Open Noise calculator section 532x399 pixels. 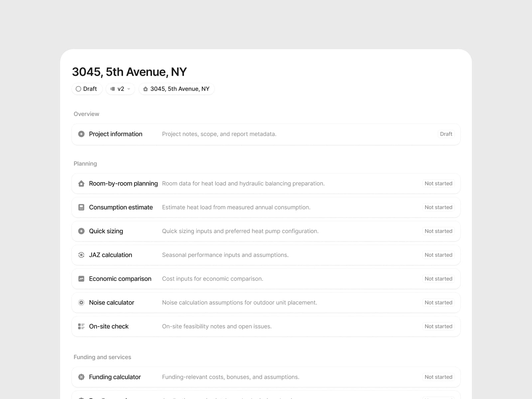tap(266, 303)
